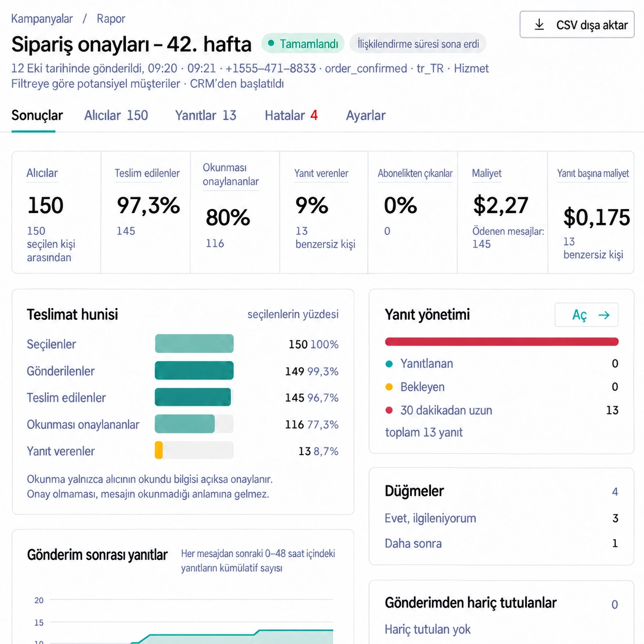The width and height of the screenshot is (644, 644).
Task: Click the Düğmeler card count 4
Action: 615,491
